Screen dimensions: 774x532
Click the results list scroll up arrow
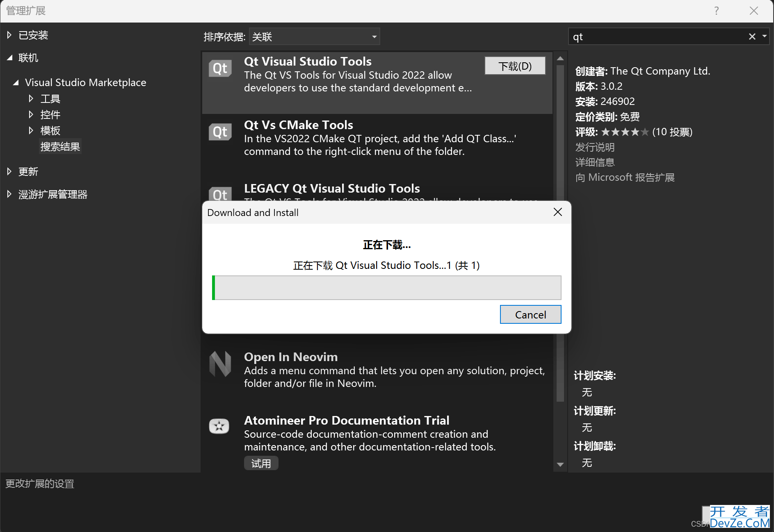pos(560,59)
